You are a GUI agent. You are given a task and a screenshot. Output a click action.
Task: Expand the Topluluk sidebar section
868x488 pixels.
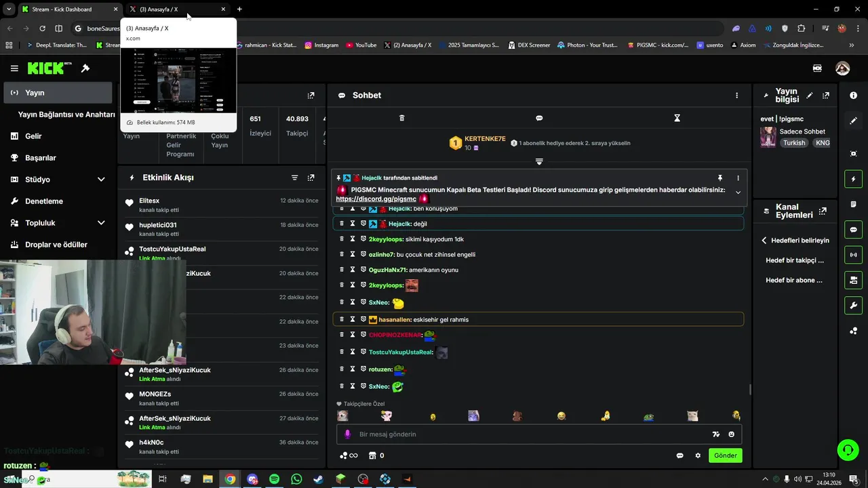[x=101, y=223]
